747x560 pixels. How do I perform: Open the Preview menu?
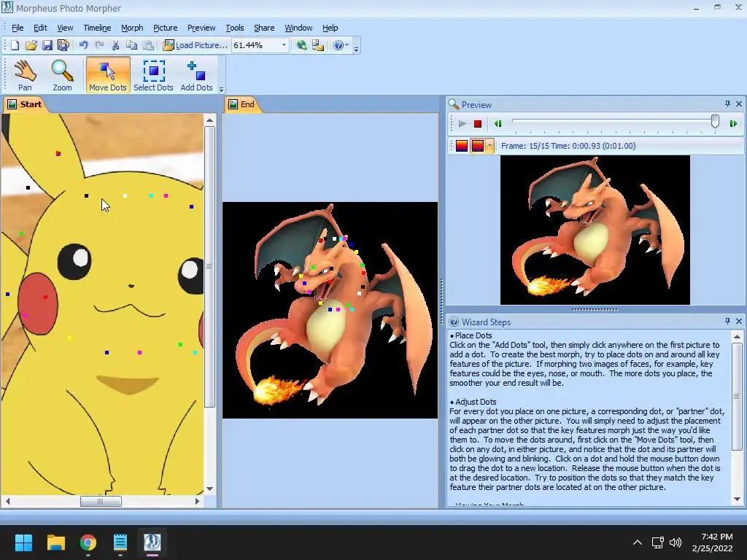201,28
